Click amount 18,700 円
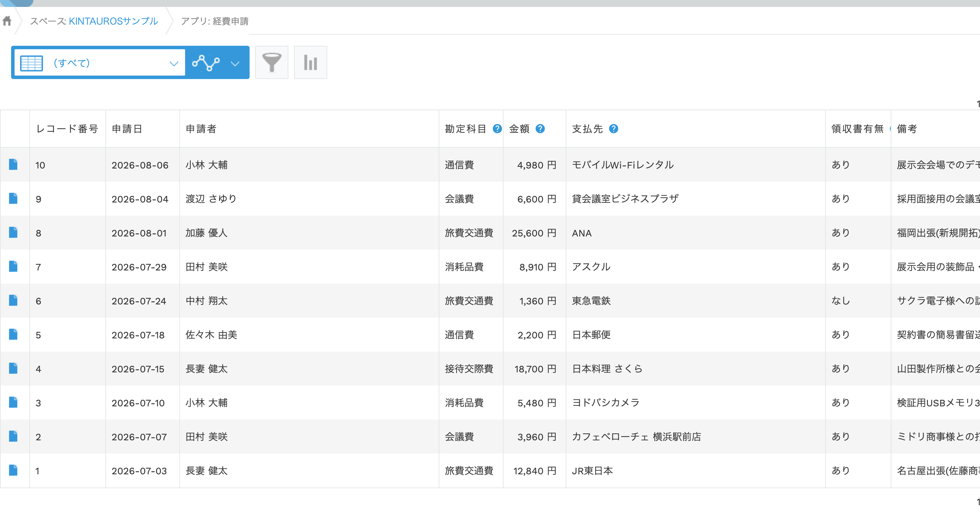The width and height of the screenshot is (980, 527). pos(535,369)
